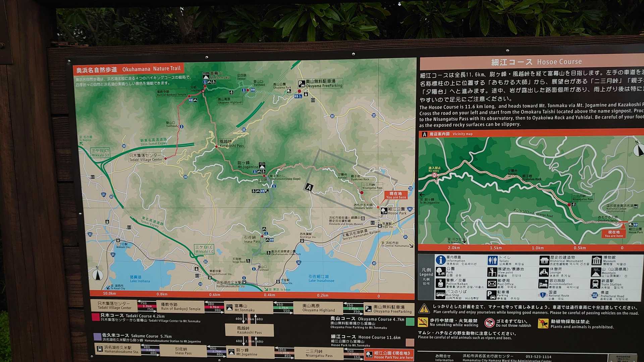Select the Bus Stop legend icon

coord(440,295)
